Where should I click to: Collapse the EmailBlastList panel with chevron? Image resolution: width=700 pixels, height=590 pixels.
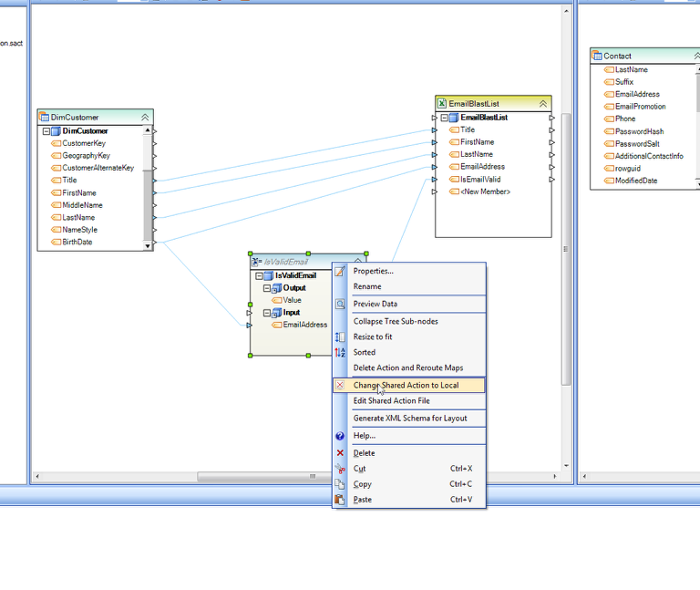pos(543,104)
